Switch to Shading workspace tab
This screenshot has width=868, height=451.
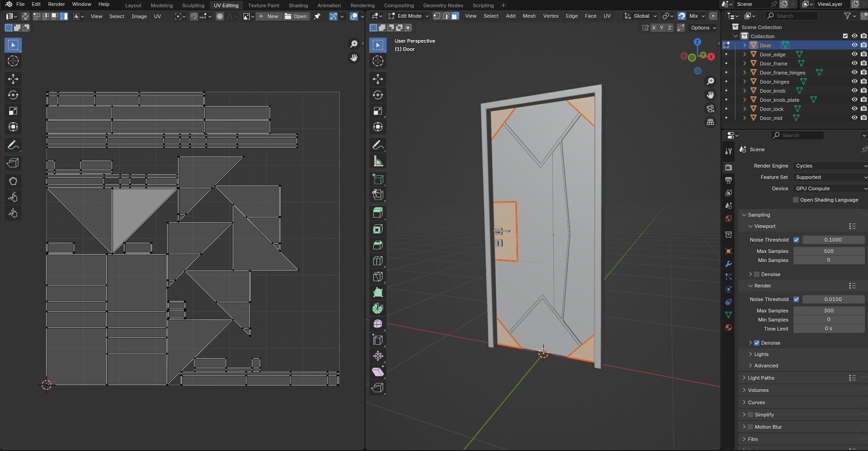pos(298,5)
